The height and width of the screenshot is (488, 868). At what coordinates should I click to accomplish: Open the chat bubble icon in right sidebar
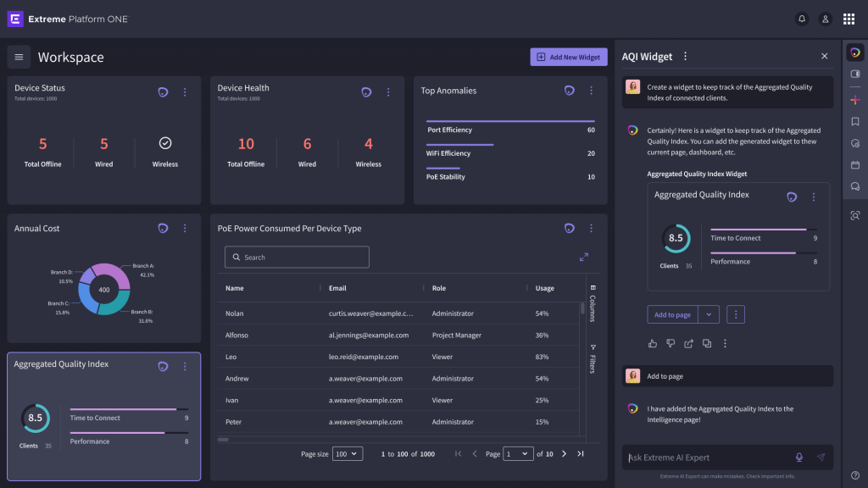tap(855, 186)
